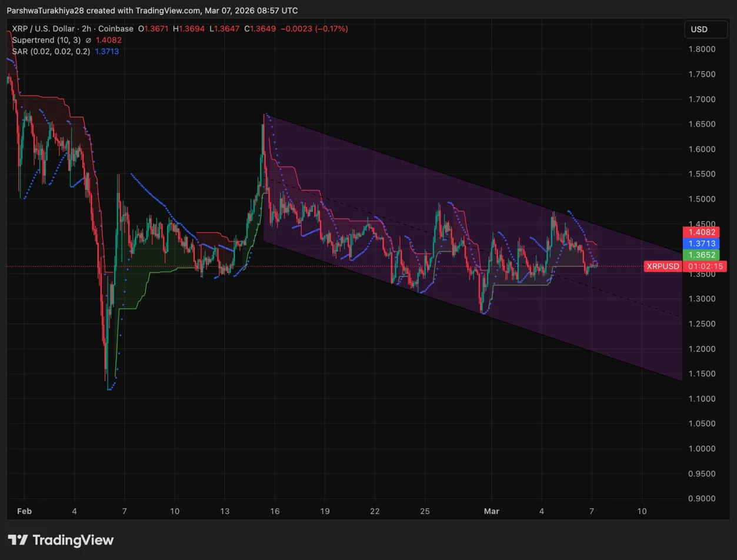737x560 pixels.
Task: Click the red Supertrend value 1.4082 in legend
Action: pyautogui.click(x=108, y=40)
